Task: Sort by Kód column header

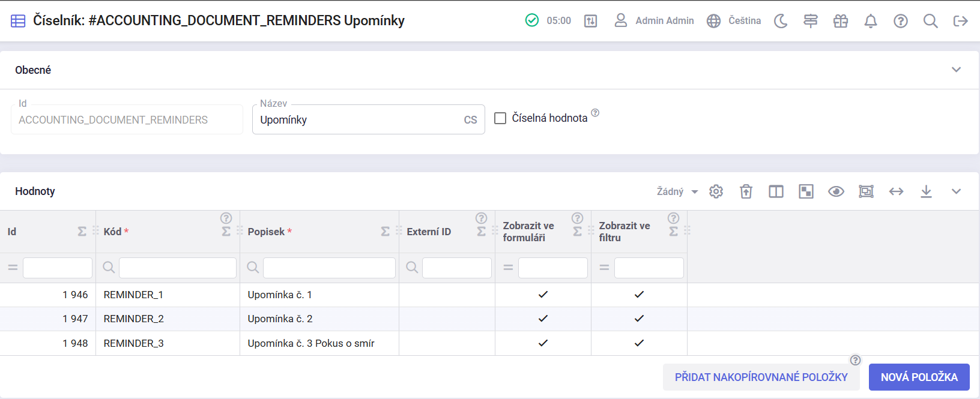Action: point(112,232)
